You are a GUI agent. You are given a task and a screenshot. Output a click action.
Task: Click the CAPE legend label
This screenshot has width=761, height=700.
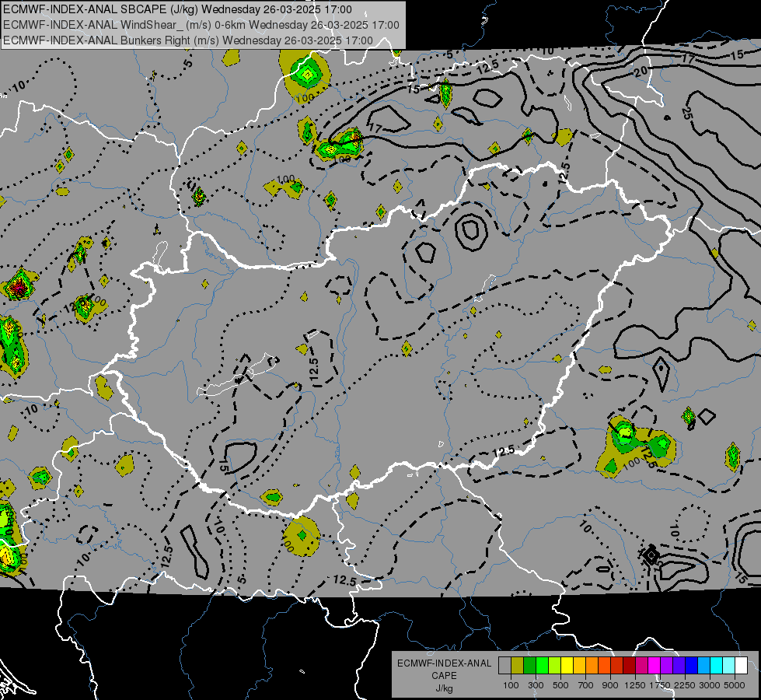[x=444, y=676]
